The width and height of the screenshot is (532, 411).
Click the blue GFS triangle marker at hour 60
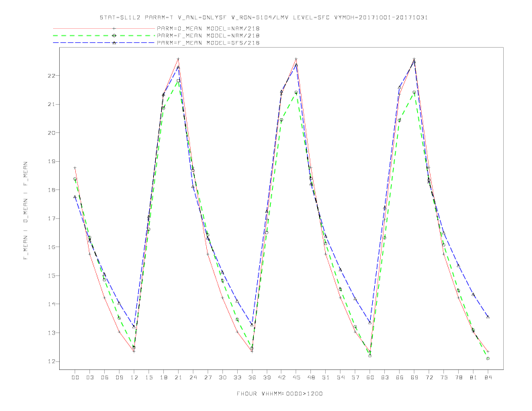point(370,322)
